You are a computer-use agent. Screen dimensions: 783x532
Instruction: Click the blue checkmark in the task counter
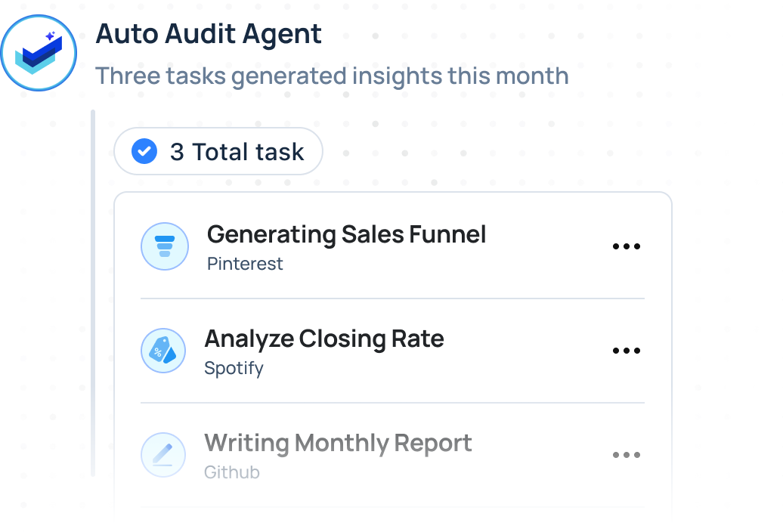(144, 151)
